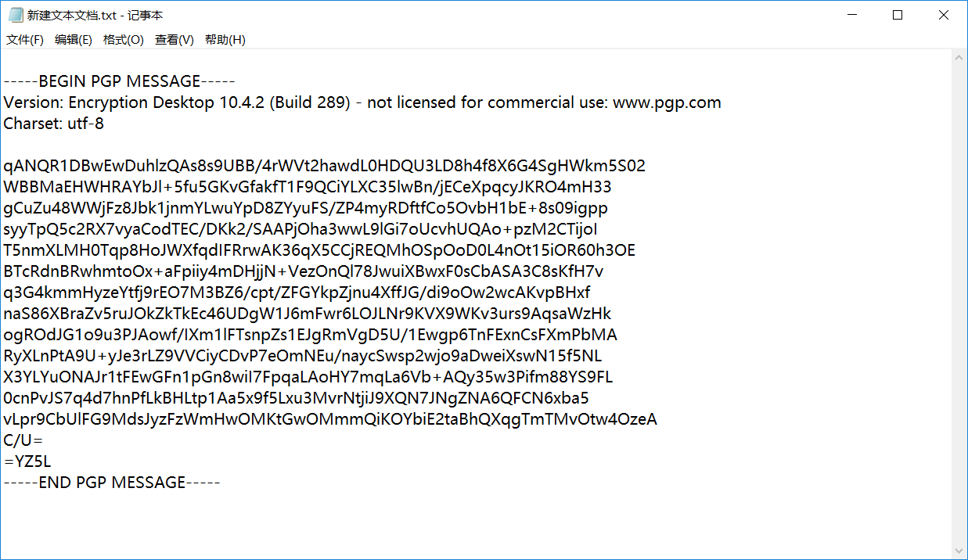This screenshot has width=968, height=560.
Task: Click the scrollbar down arrow
Action: click(x=959, y=550)
